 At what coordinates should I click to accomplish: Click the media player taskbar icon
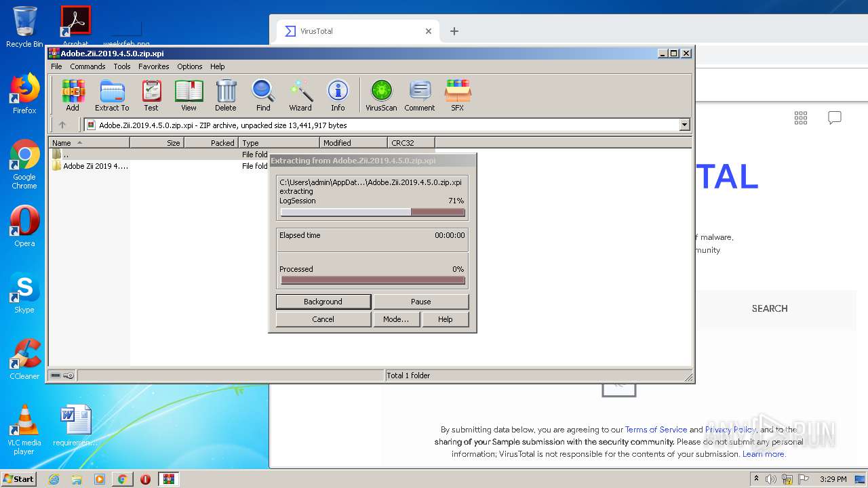point(100,479)
